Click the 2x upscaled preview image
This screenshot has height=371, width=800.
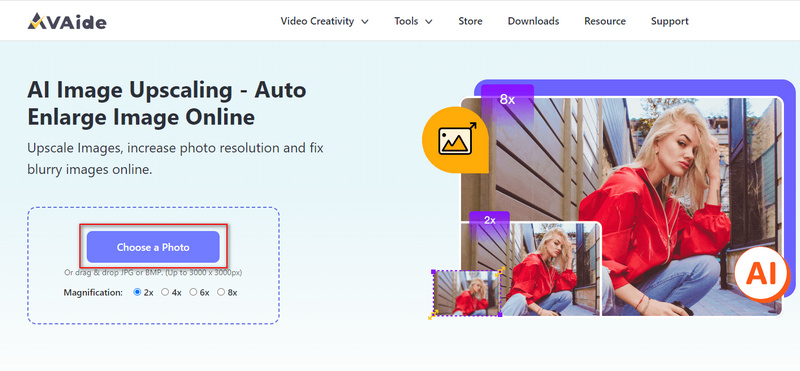(x=531, y=269)
